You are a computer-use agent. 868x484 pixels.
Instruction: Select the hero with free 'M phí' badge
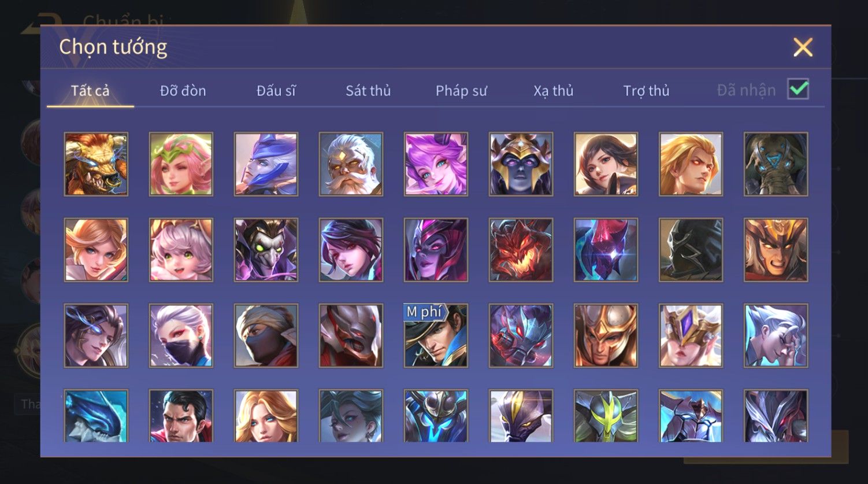point(436,336)
